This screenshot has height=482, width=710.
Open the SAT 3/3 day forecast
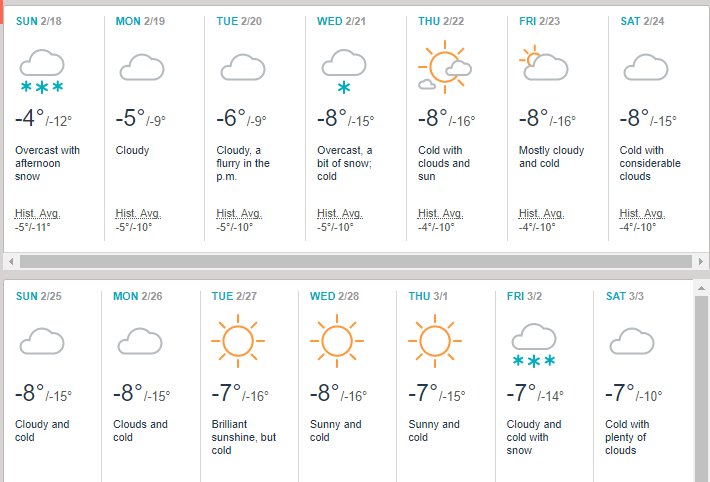pyautogui.click(x=630, y=296)
